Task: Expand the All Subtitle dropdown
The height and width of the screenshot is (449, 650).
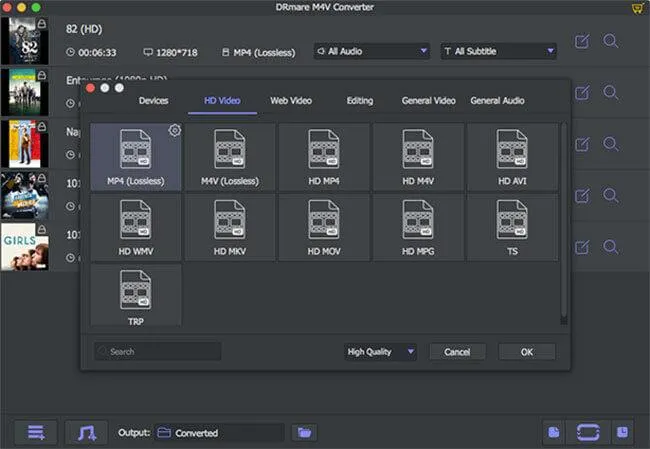Action: (498, 50)
